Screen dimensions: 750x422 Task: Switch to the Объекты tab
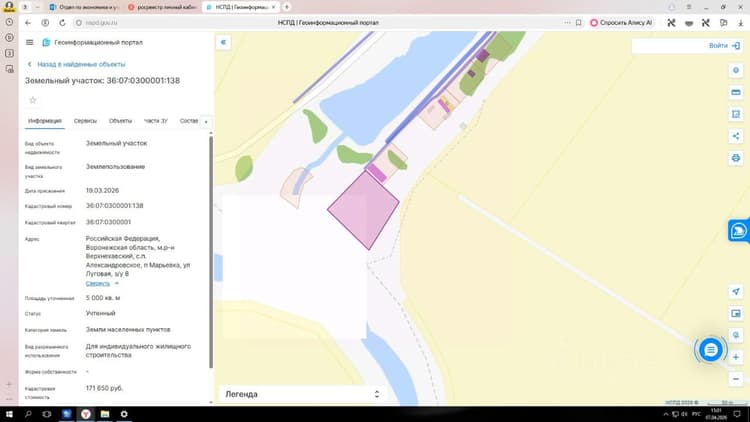[x=120, y=121]
